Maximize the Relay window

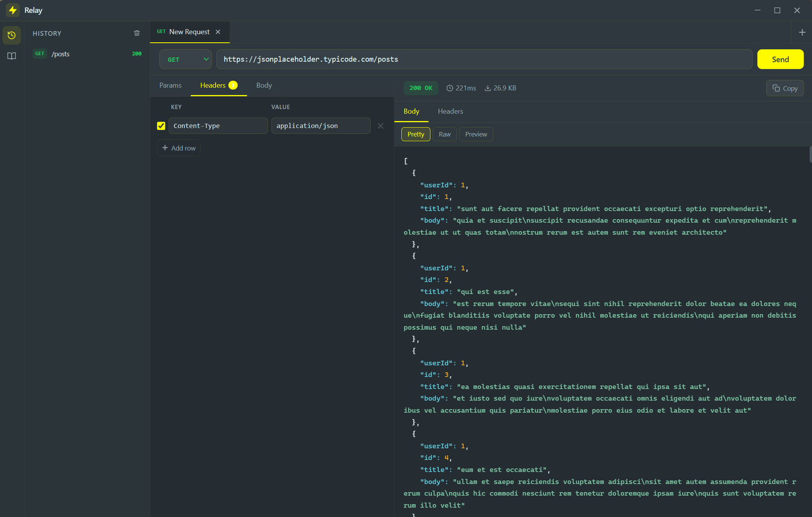[777, 10]
